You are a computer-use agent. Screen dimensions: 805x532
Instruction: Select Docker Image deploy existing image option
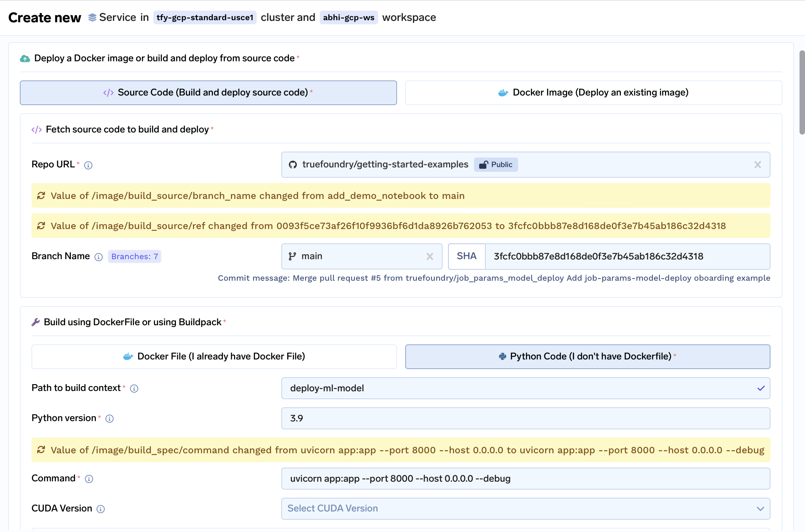593,93
